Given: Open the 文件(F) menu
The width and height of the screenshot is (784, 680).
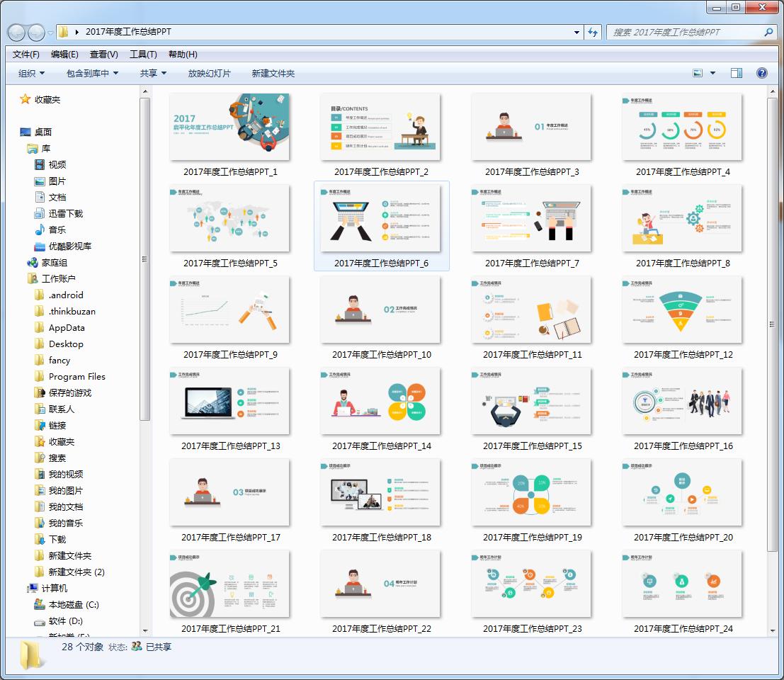Looking at the screenshot, I should pyautogui.click(x=26, y=54).
